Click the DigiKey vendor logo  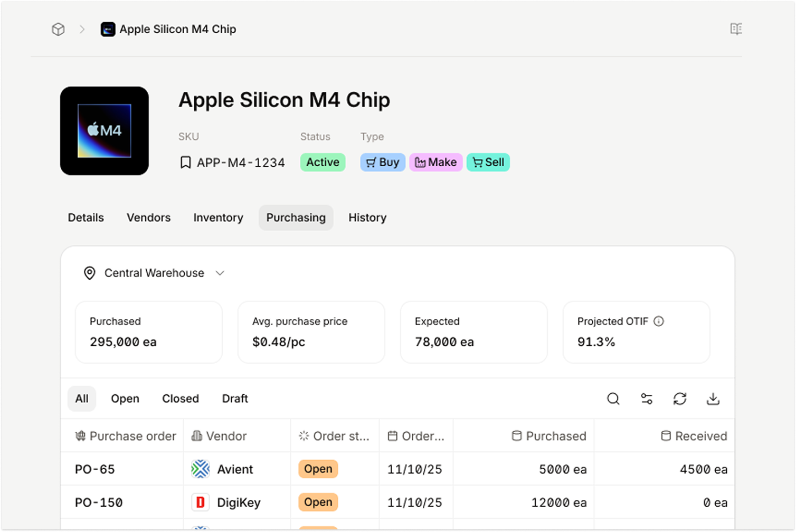click(x=201, y=502)
